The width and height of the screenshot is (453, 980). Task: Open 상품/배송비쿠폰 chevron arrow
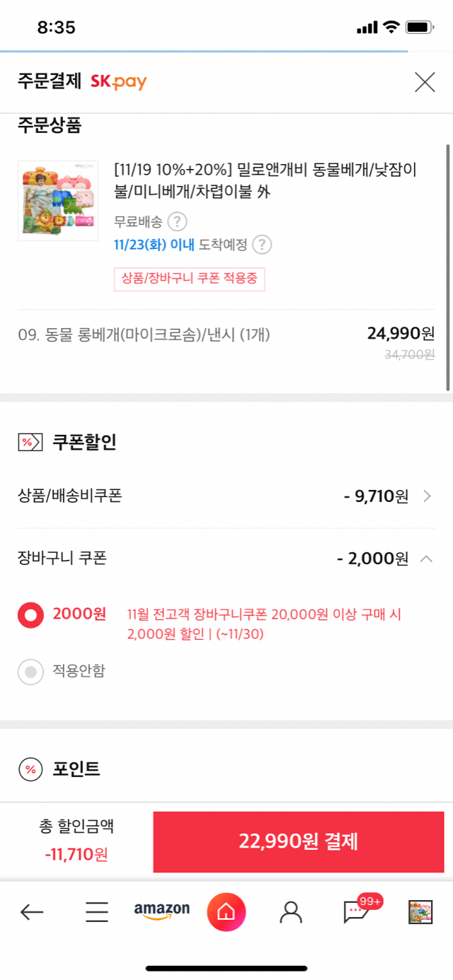[x=427, y=496]
